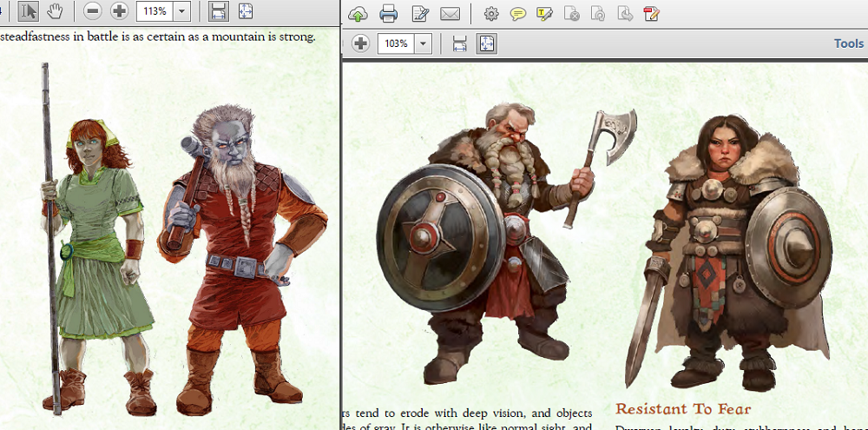Toggle fit one full page in right window
868x430 pixels.
[486, 43]
